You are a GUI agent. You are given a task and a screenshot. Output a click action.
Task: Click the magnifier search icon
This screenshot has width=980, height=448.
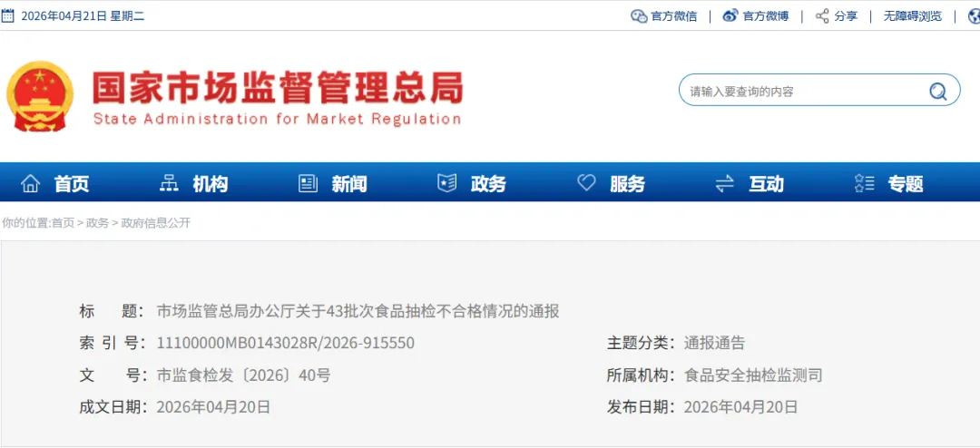tap(937, 92)
